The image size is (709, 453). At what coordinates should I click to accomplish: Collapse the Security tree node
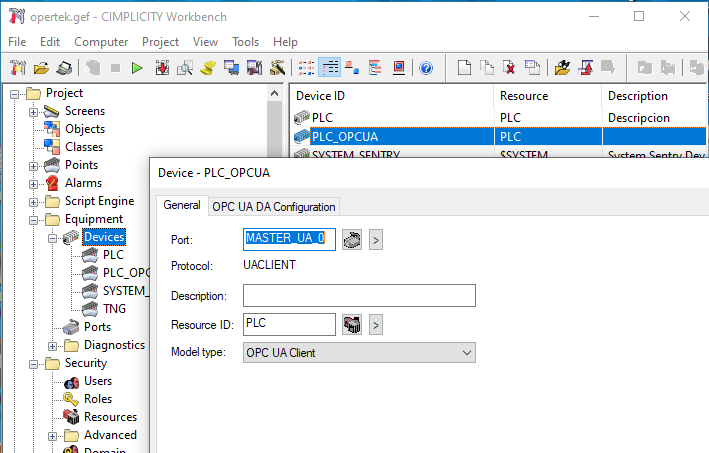coord(33,364)
